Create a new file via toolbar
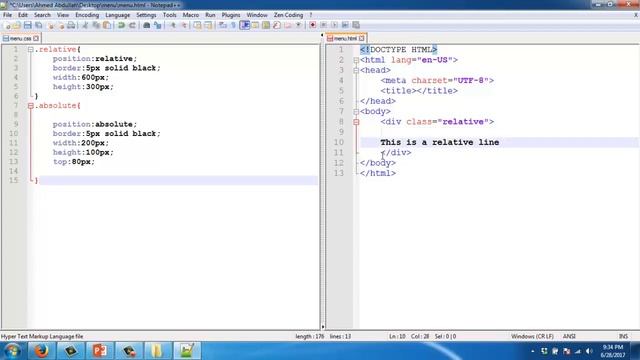Screen dimensions: 640x360 pyautogui.click(x=7, y=25)
